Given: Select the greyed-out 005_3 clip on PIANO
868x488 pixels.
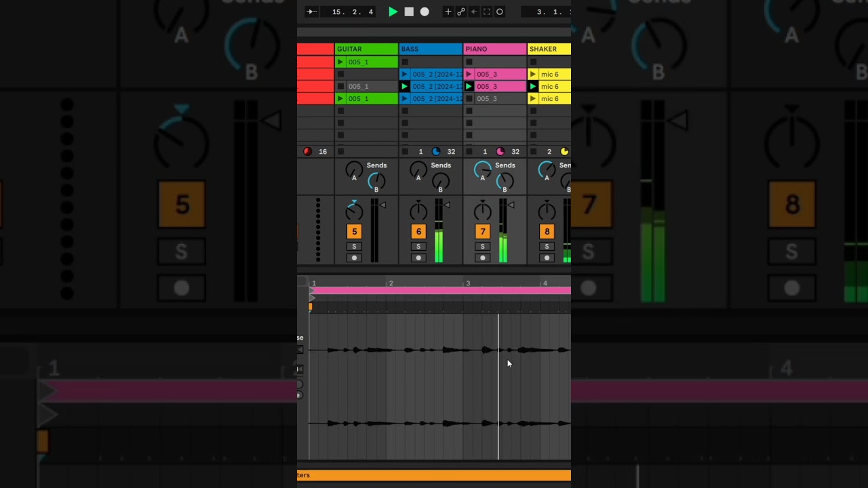Looking at the screenshot, I should [500, 98].
